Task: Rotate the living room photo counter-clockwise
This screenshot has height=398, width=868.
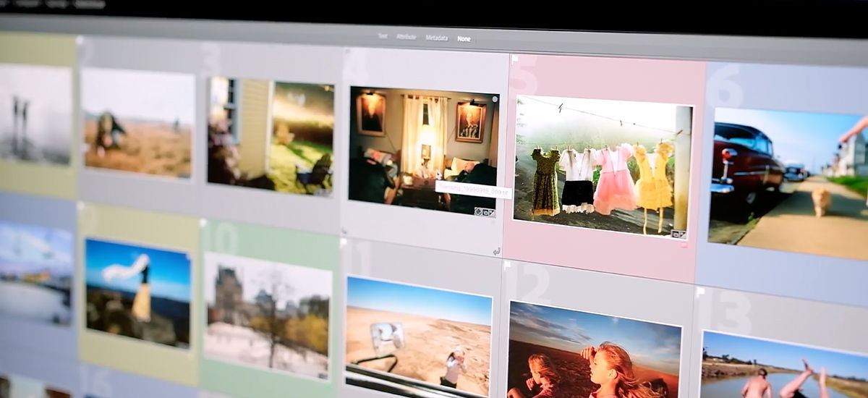Action: 344,231
